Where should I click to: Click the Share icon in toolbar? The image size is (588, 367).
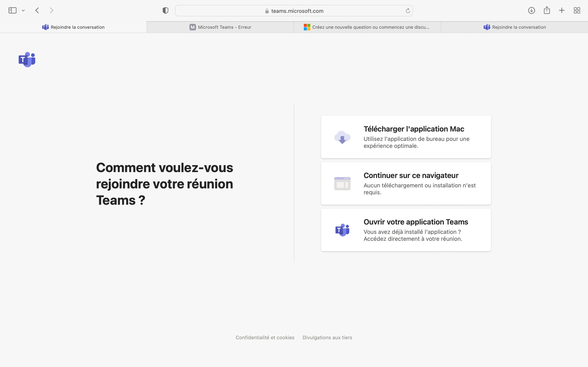pyautogui.click(x=547, y=10)
